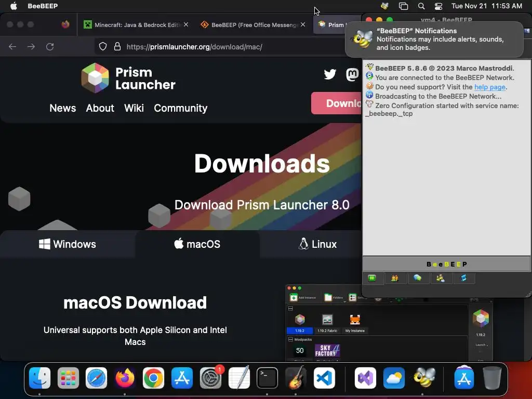Click the pink Download button
This screenshot has width=532, height=399.
[x=336, y=103]
